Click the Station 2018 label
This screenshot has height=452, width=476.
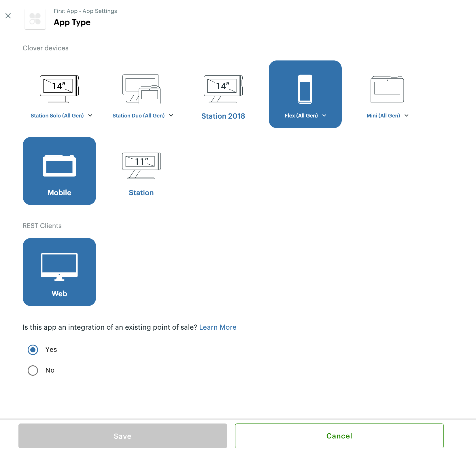click(x=223, y=116)
